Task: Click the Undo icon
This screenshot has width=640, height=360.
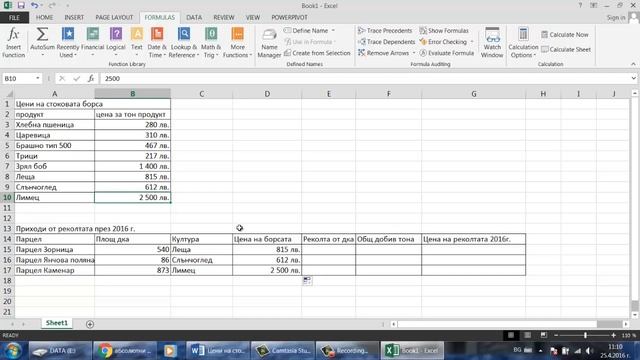Action: click(x=34, y=5)
